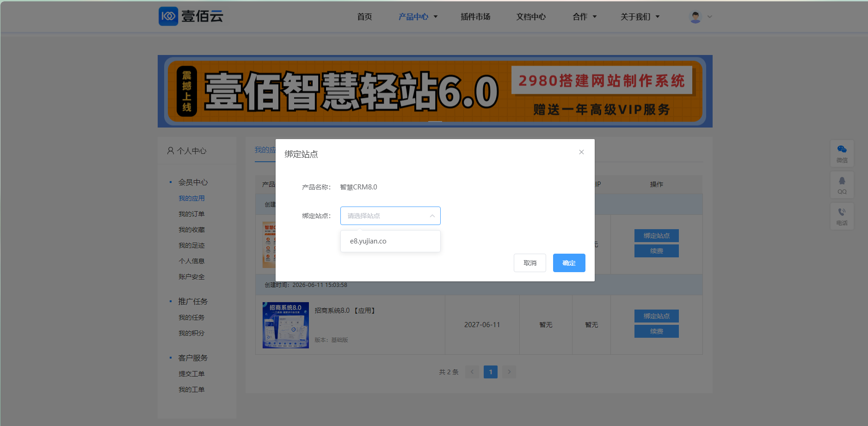Open the QQ contact widget
The image size is (868, 426).
point(842,185)
